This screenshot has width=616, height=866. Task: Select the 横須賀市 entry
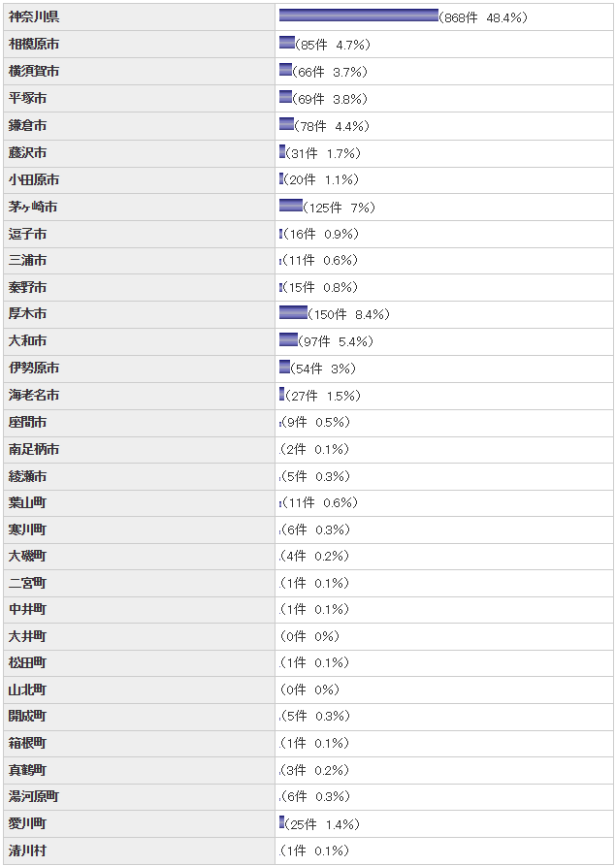pyautogui.click(x=34, y=72)
